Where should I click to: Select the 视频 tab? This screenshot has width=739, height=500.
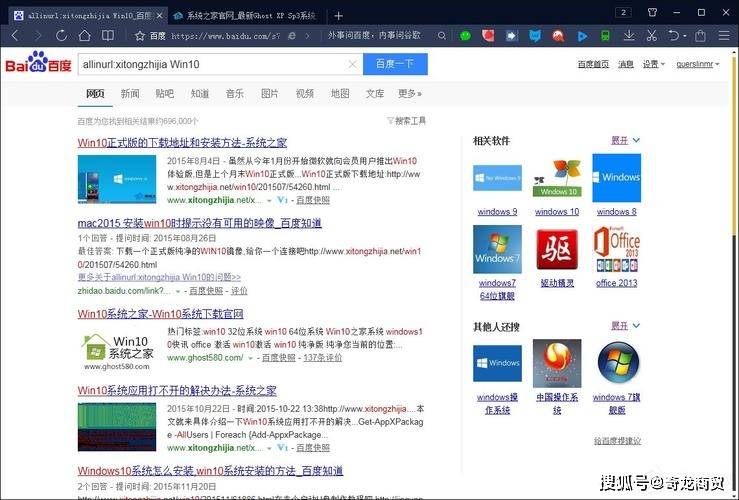point(305,94)
